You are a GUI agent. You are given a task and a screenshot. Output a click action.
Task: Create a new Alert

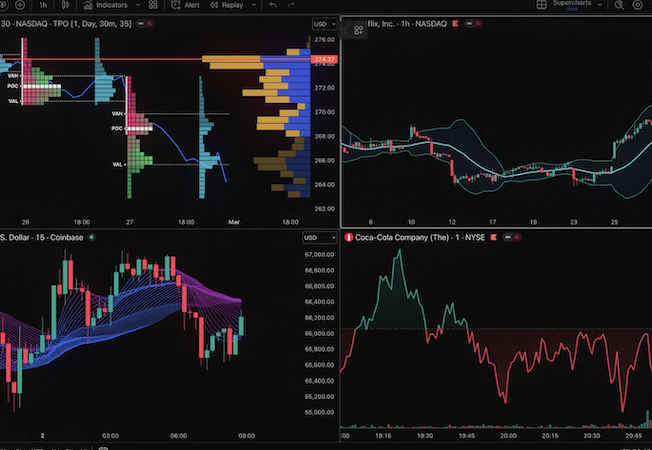tap(185, 5)
